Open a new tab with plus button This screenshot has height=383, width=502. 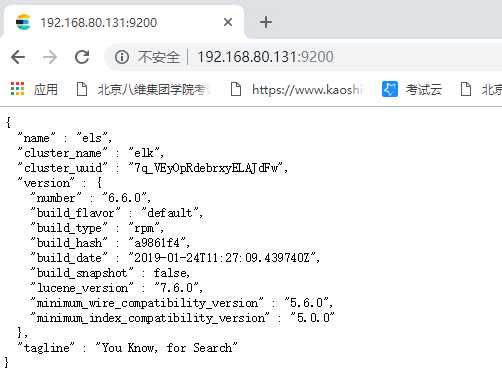tap(266, 22)
